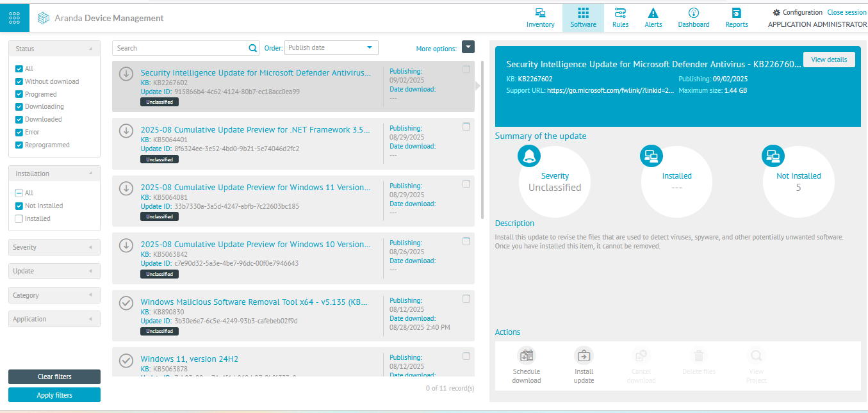
Task: Open the Windows 10 Cumulative Update Preview entry
Action: coord(256,245)
